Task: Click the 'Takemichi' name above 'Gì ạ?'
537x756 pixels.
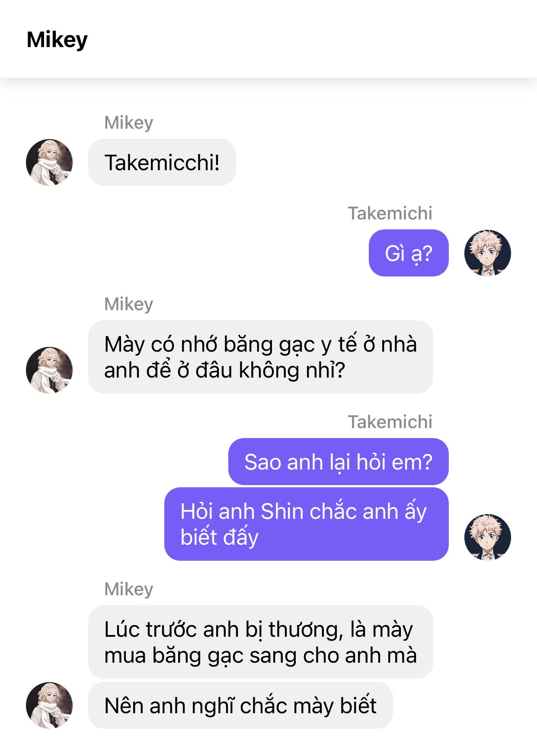Action: 390,213
